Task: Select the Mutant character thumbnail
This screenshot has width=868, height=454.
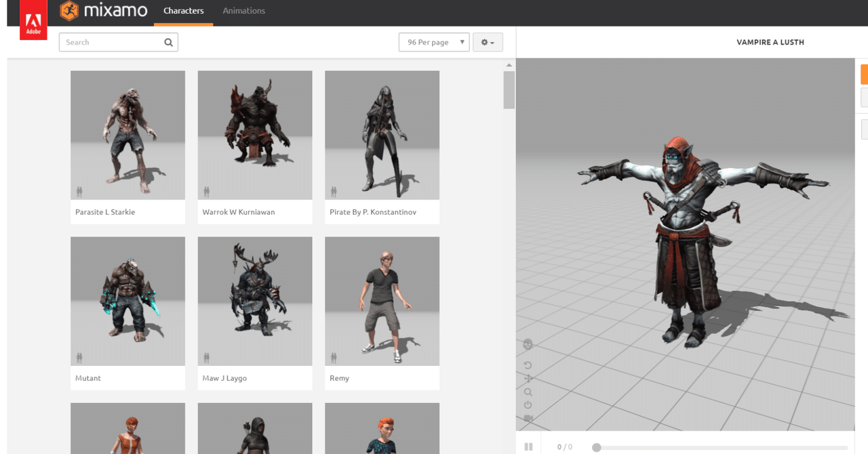Action: coord(127,301)
